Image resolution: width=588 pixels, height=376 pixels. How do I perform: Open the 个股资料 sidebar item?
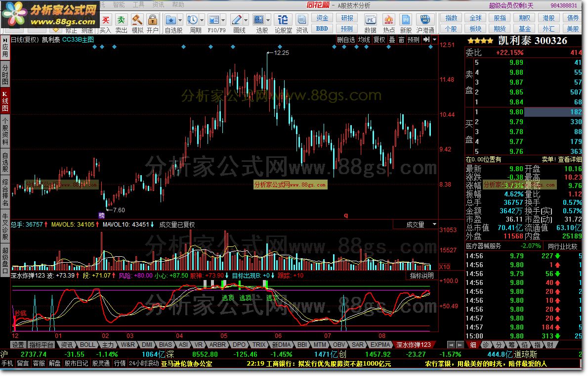(5, 131)
